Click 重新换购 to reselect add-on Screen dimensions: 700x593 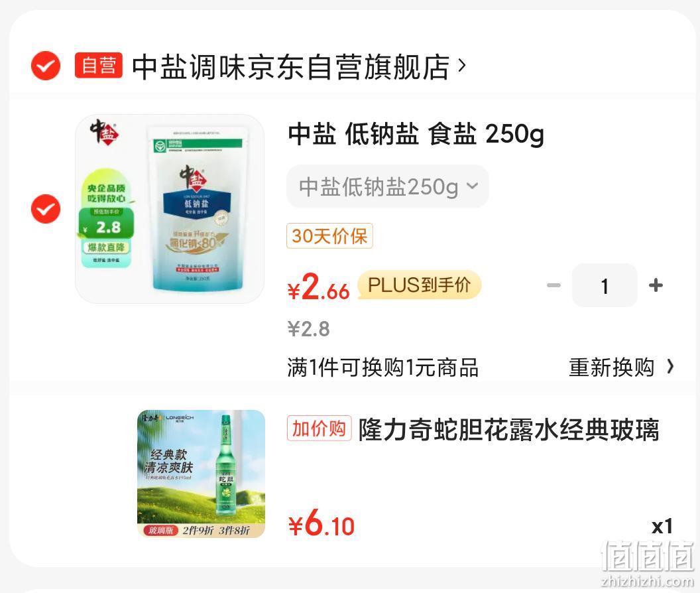click(612, 367)
